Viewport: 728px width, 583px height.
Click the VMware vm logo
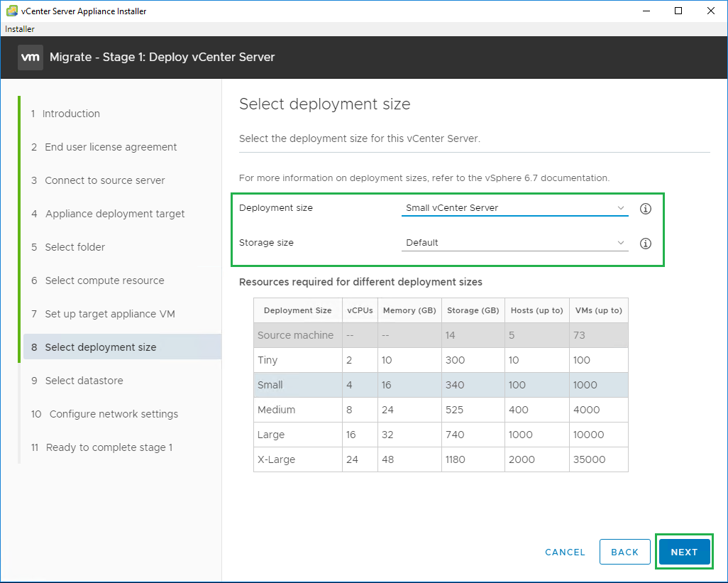pos(31,58)
